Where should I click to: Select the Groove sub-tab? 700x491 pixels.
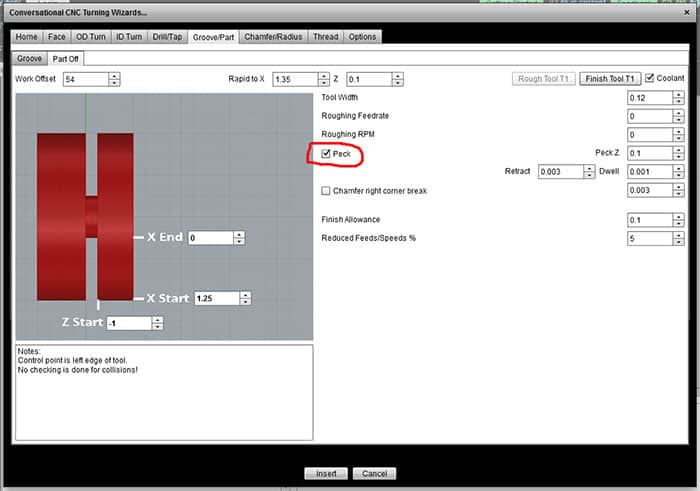30,59
